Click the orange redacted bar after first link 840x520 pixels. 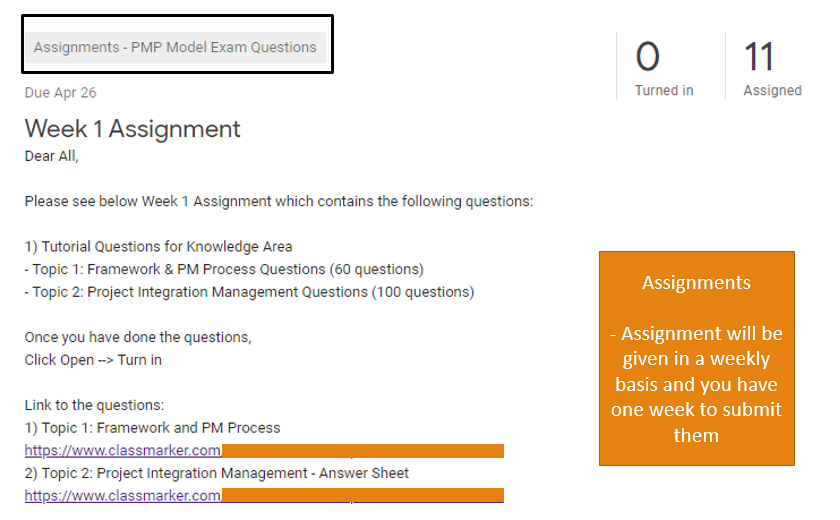coord(362,451)
